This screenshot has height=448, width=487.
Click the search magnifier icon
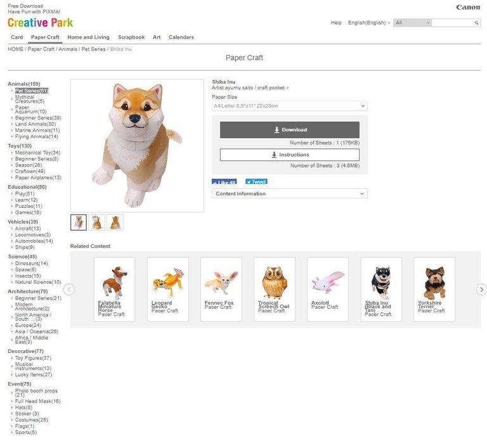[x=476, y=23]
